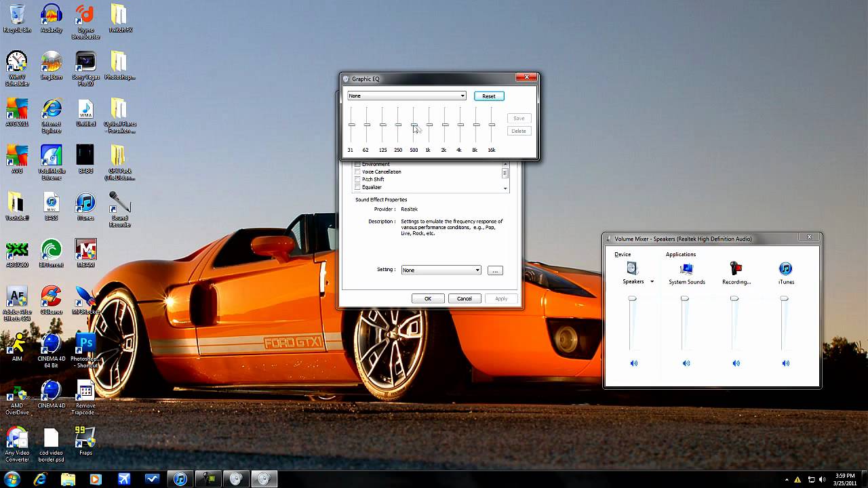
Task: Click the sound effects list scrollbar down arrow
Action: (505, 188)
